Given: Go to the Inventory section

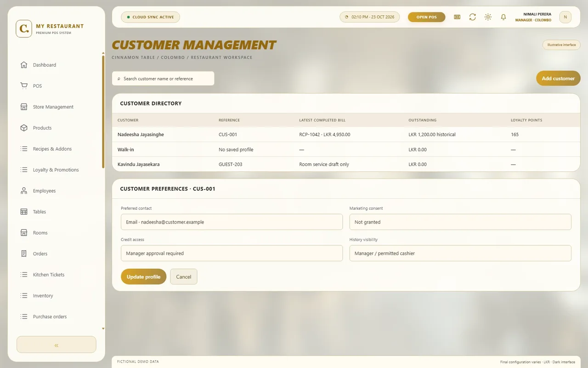Looking at the screenshot, I should (43, 296).
